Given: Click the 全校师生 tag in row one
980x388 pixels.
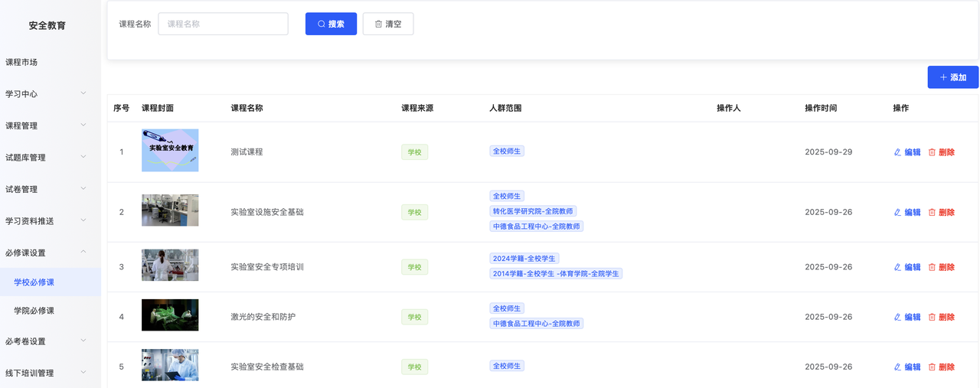Looking at the screenshot, I should [507, 151].
